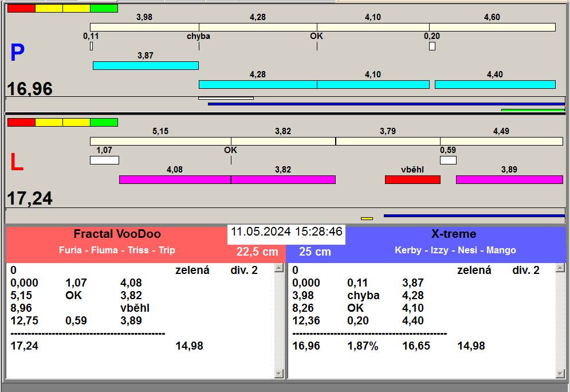This screenshot has height=392, width=570.
Task: Select the Fractal VooDoo team name header
Action: (x=117, y=234)
